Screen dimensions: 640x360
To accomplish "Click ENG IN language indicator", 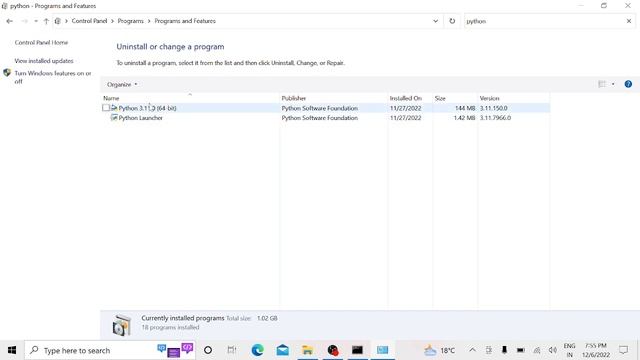I will coord(569,350).
